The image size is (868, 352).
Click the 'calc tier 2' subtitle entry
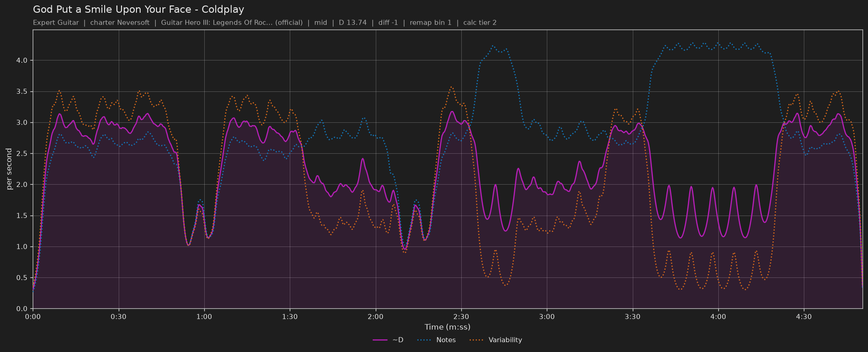480,23
